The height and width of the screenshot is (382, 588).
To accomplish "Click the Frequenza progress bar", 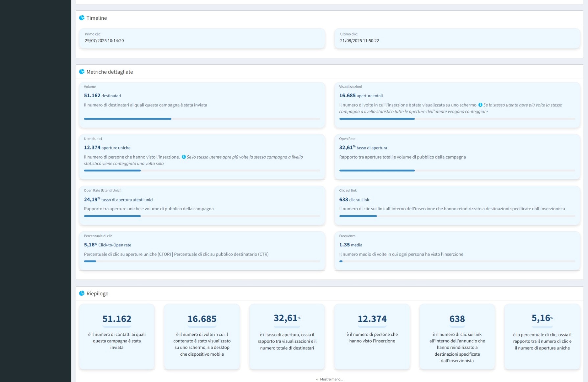I will tap(457, 261).
